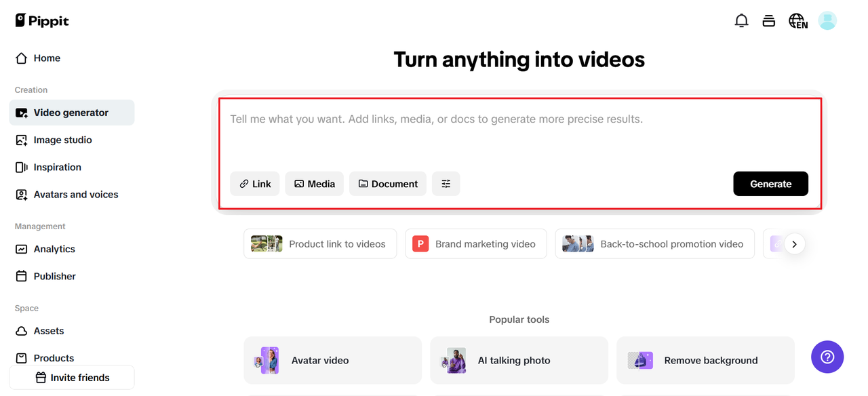Open the help question-mark button

(827, 357)
